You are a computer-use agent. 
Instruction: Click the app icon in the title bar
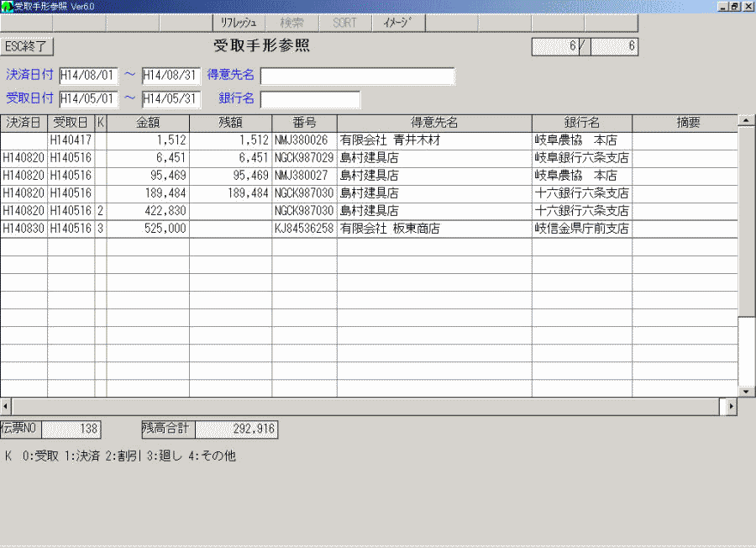pyautogui.click(x=7, y=6)
